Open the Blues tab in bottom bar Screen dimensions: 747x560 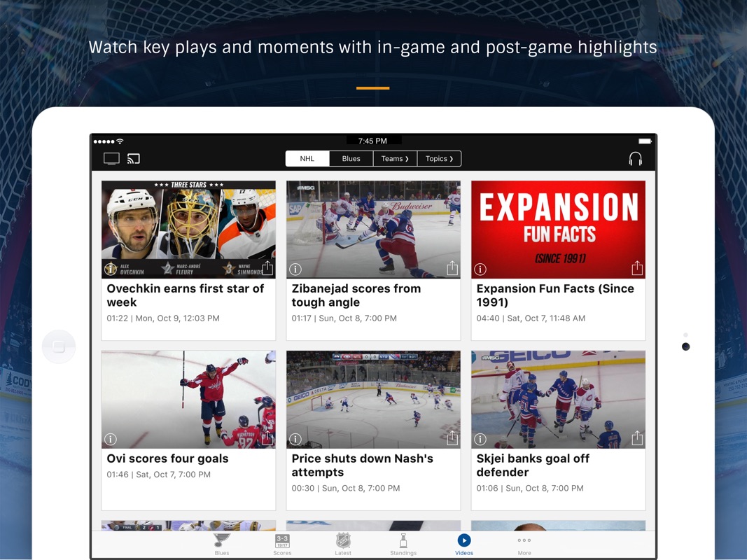[222, 545]
